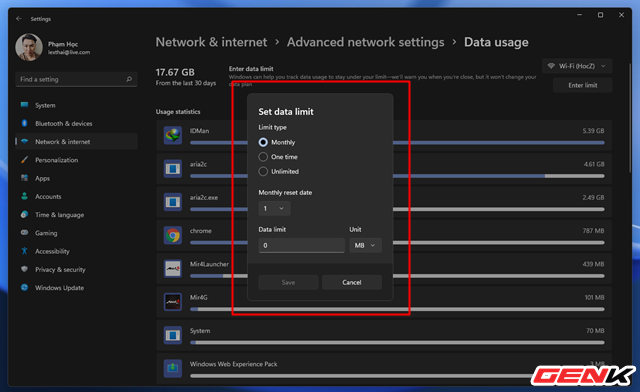Screen dimensions: 640x392
Task: Click the Windows Update icon
Action: (x=24, y=287)
